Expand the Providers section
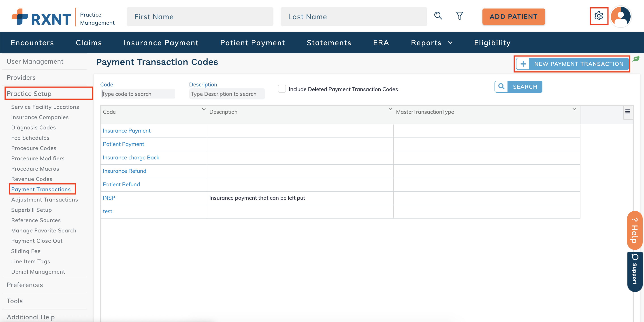The height and width of the screenshot is (322, 644). tap(21, 77)
